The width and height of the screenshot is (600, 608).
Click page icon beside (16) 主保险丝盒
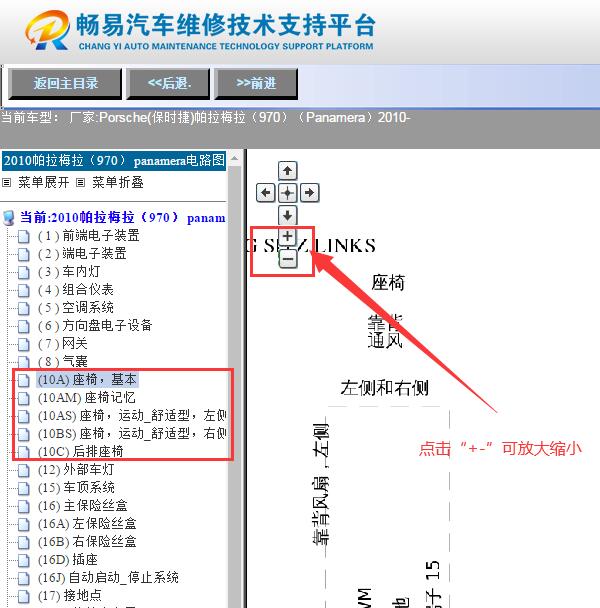24,506
